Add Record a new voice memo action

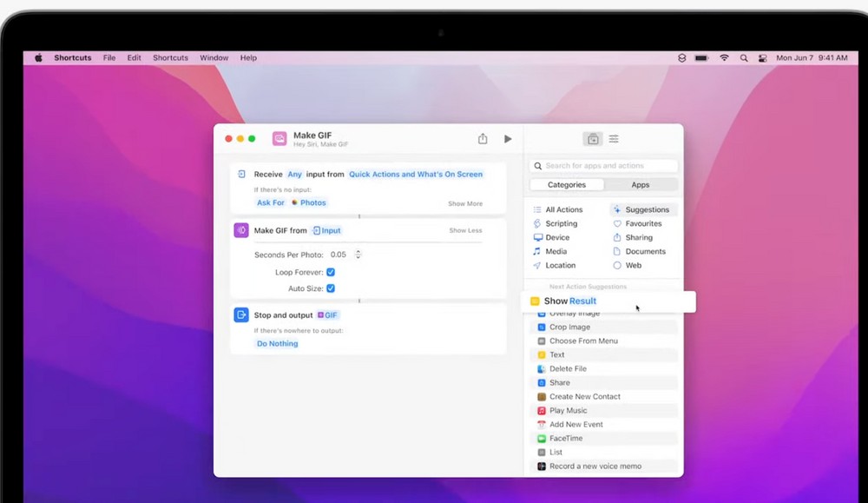[x=603, y=466]
